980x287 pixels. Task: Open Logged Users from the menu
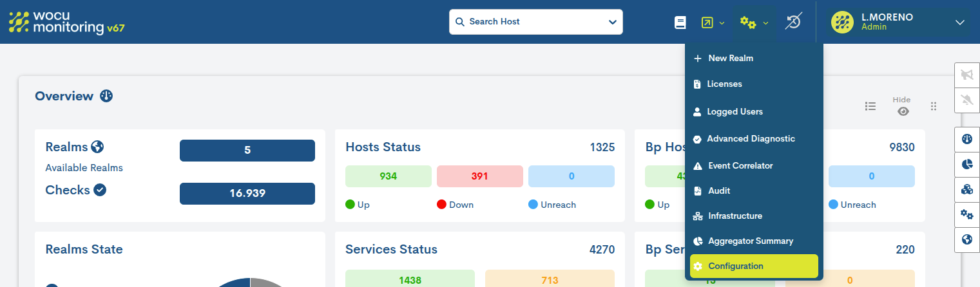735,111
